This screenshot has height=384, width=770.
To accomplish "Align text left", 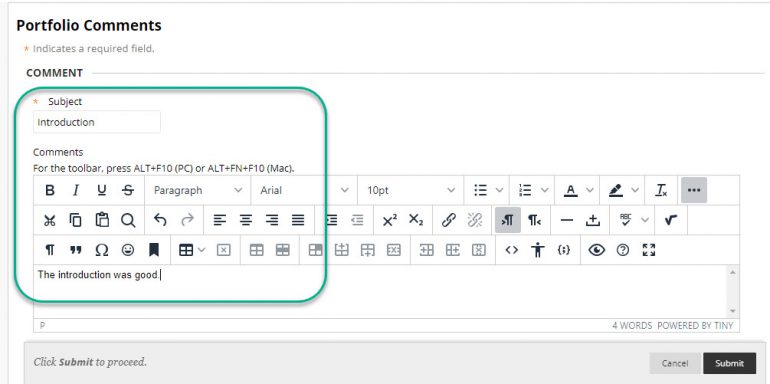I will tap(220, 220).
